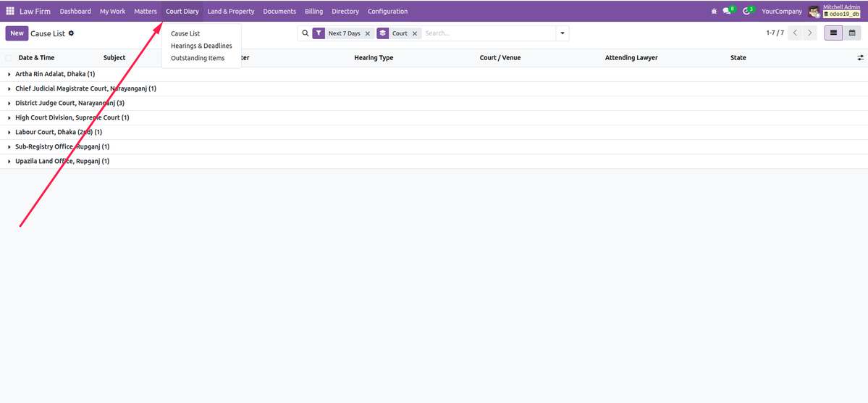Screen dimensions: 868x403
Task: Click the Court Diary menu
Action: (x=182, y=11)
